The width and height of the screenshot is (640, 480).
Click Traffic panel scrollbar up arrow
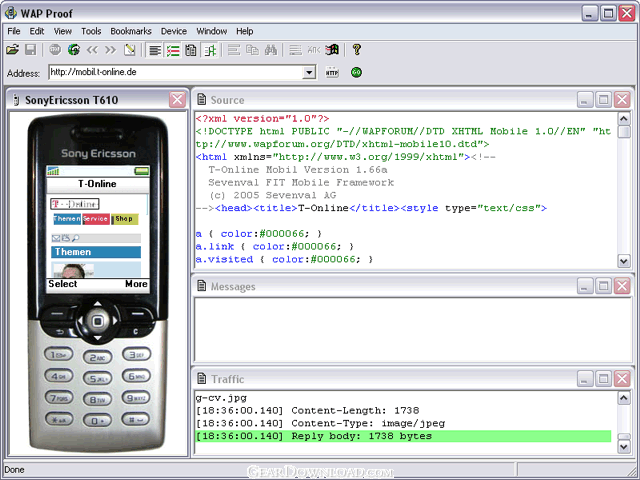pyautogui.click(x=624, y=397)
